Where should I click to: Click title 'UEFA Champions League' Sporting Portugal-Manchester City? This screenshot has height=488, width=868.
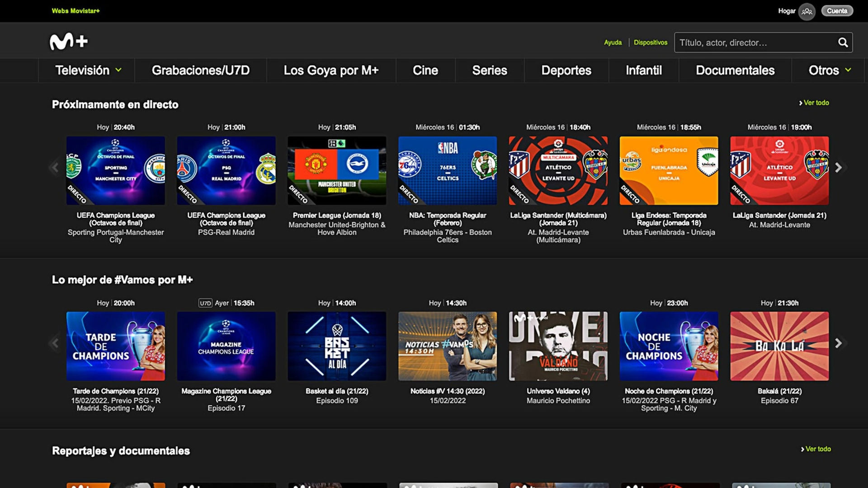116,219
